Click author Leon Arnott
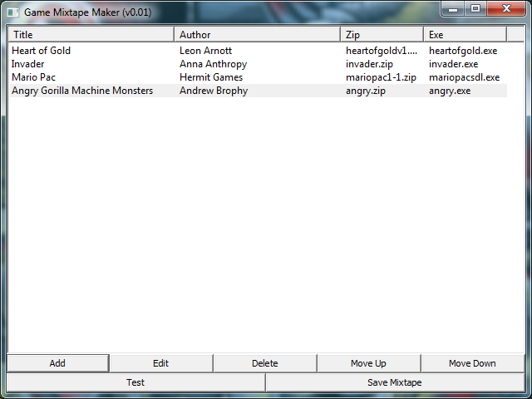 coord(205,51)
